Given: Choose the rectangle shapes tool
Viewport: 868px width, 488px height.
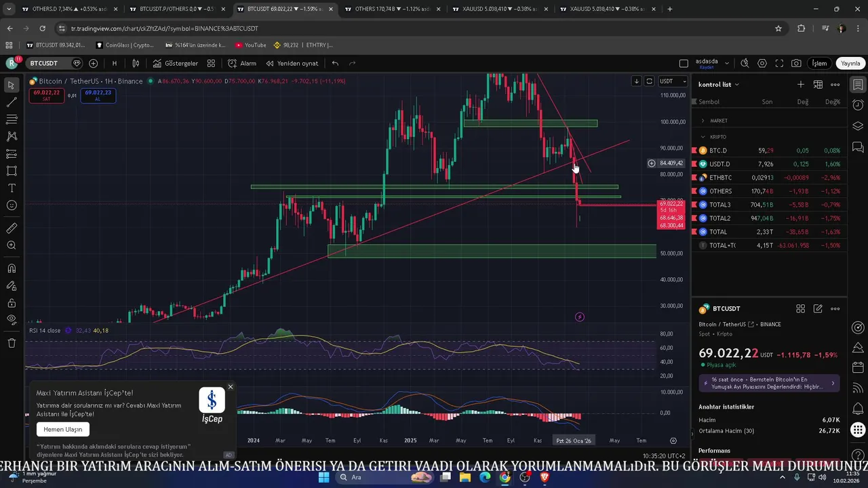Looking at the screenshot, I should 11,171.
